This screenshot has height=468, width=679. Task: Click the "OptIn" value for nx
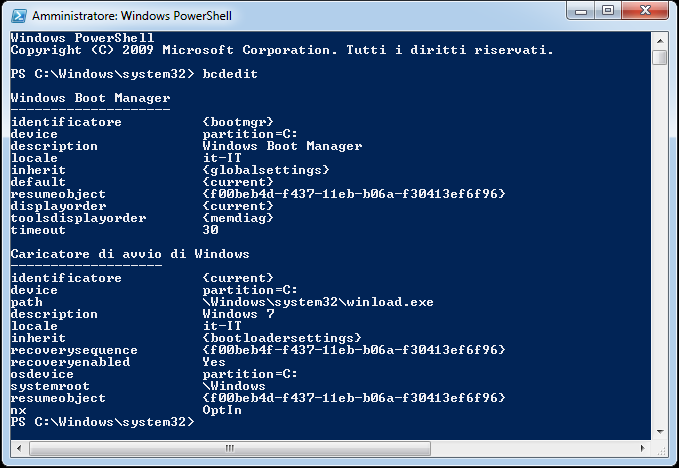pos(222,410)
